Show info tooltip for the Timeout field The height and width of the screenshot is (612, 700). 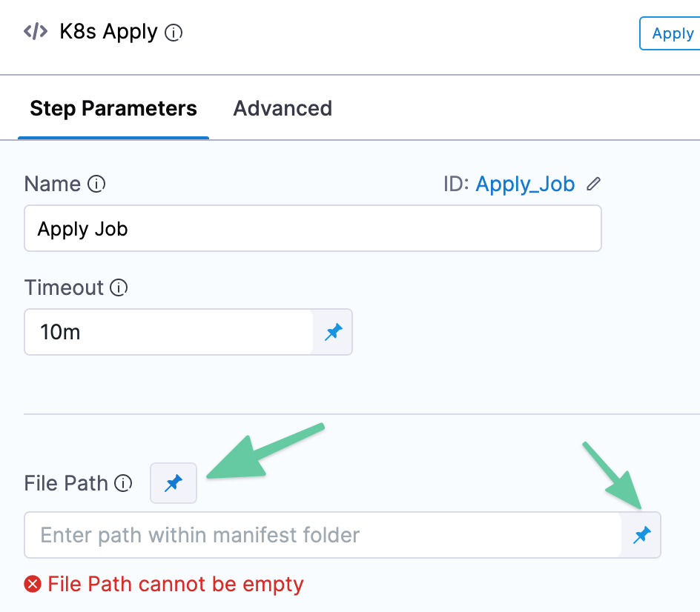coord(119,287)
